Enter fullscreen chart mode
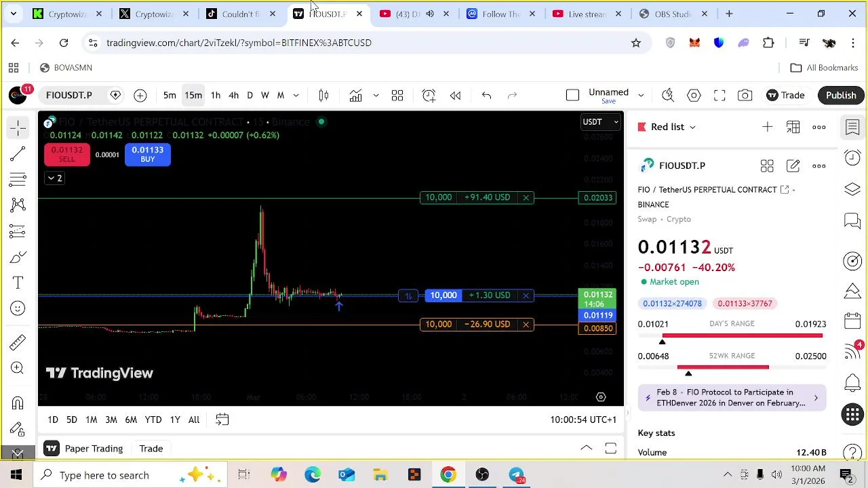 (719, 96)
